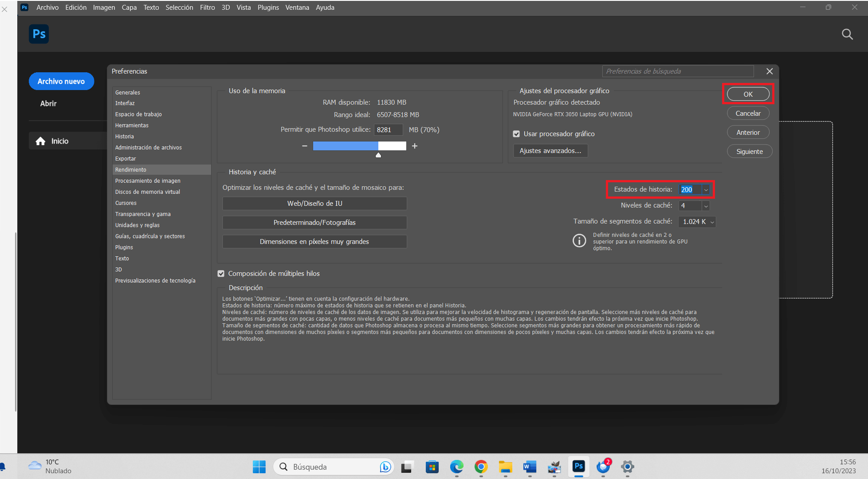Click the Estados de historia value field

pyautogui.click(x=690, y=189)
